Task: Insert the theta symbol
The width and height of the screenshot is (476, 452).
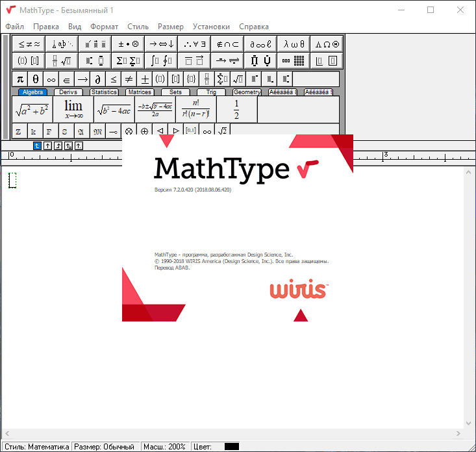Action: (x=36, y=79)
